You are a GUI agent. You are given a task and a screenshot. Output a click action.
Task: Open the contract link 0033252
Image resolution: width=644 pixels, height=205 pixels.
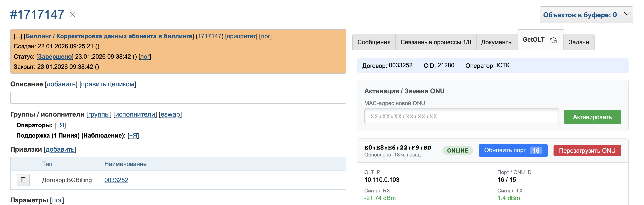click(117, 180)
